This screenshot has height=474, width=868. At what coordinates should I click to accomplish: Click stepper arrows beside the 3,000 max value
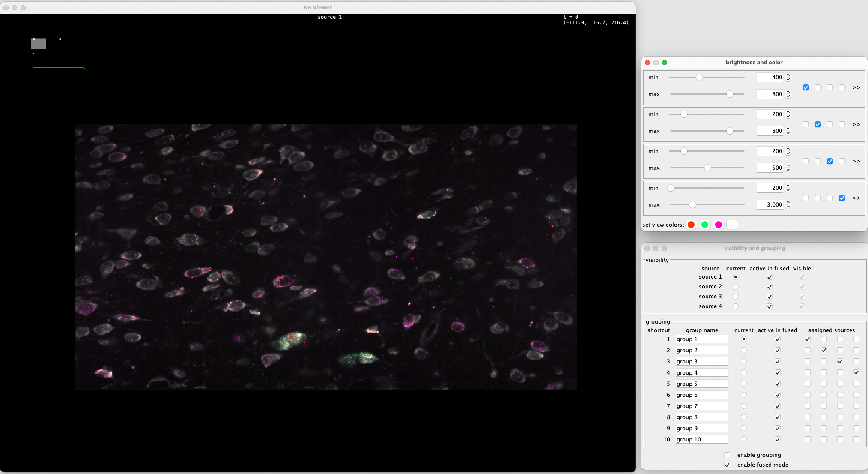[x=788, y=205]
